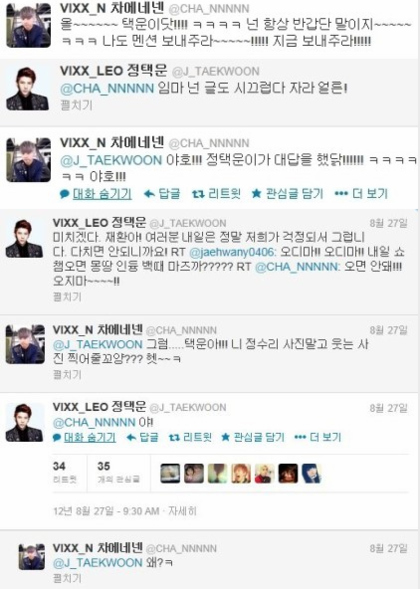The image size is (420, 589).
Task: Open the 자세히 details link beside timestamp
Action: pos(182,511)
